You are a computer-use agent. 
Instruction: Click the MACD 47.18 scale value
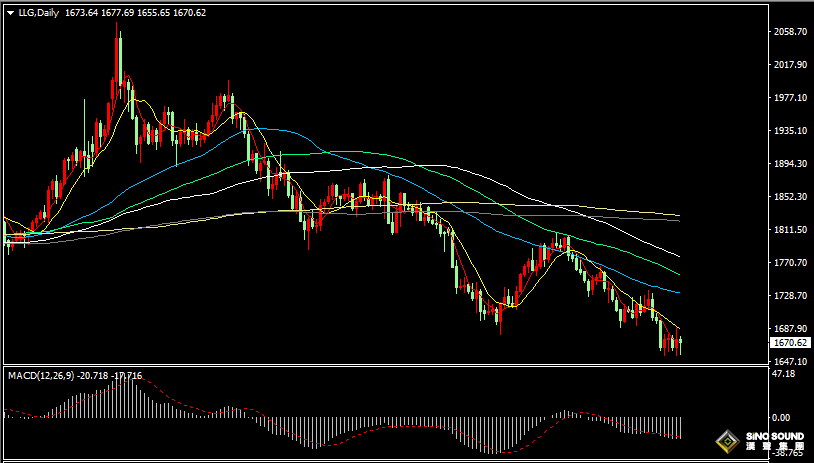click(x=782, y=374)
